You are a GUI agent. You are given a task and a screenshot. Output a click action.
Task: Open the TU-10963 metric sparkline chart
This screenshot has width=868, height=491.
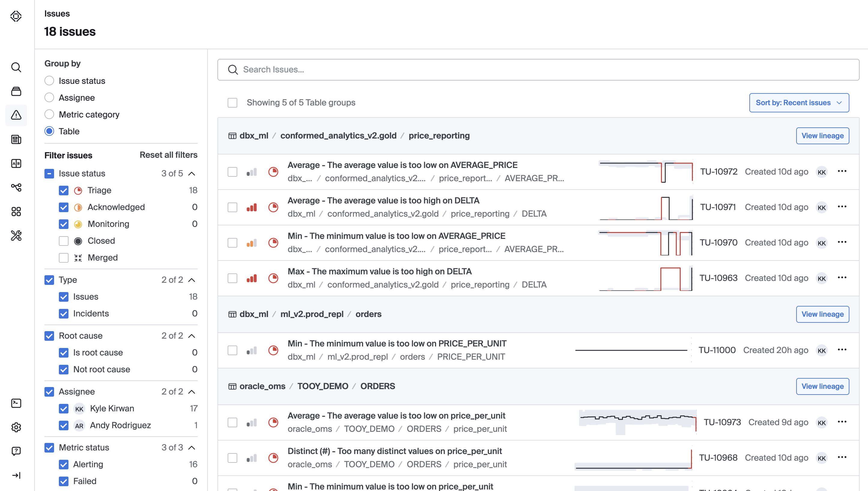coord(646,278)
